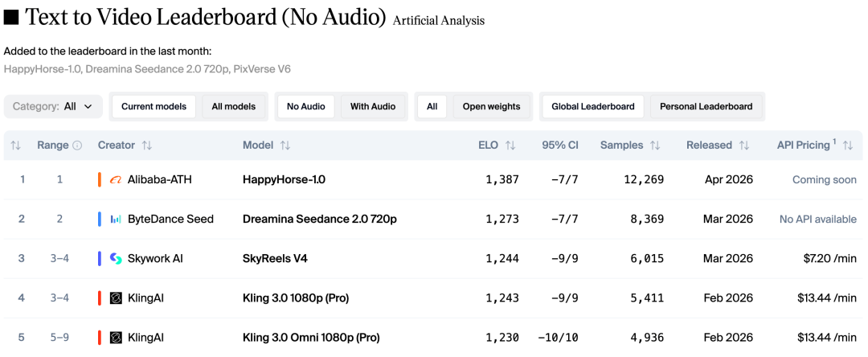
Task: Open the HappyHorse-1.0 model link
Action: pos(284,179)
